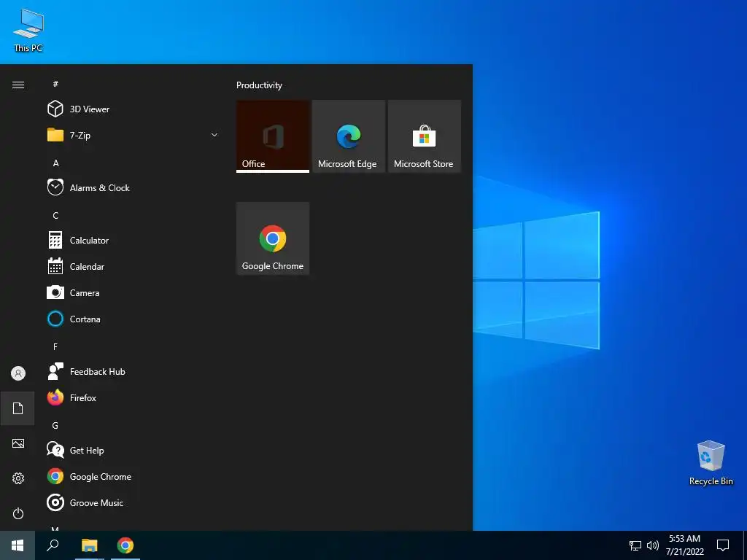Click the Windows Start button
747x560 pixels.
click(18, 545)
